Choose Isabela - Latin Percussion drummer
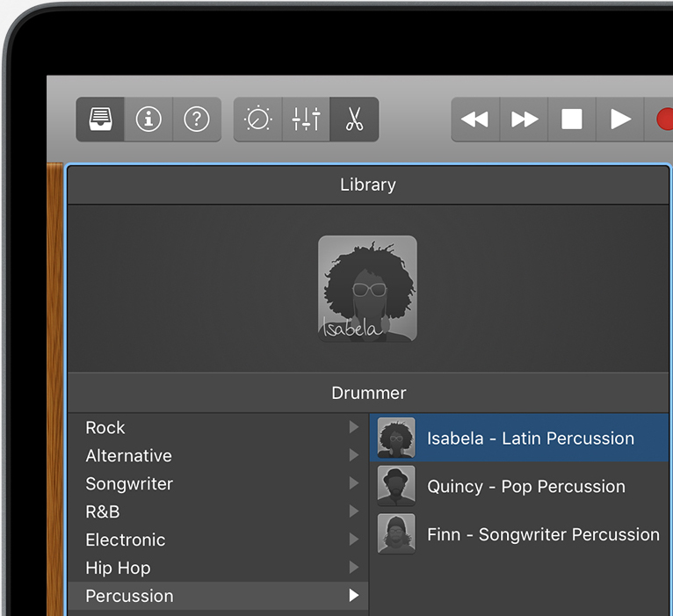 click(519, 438)
